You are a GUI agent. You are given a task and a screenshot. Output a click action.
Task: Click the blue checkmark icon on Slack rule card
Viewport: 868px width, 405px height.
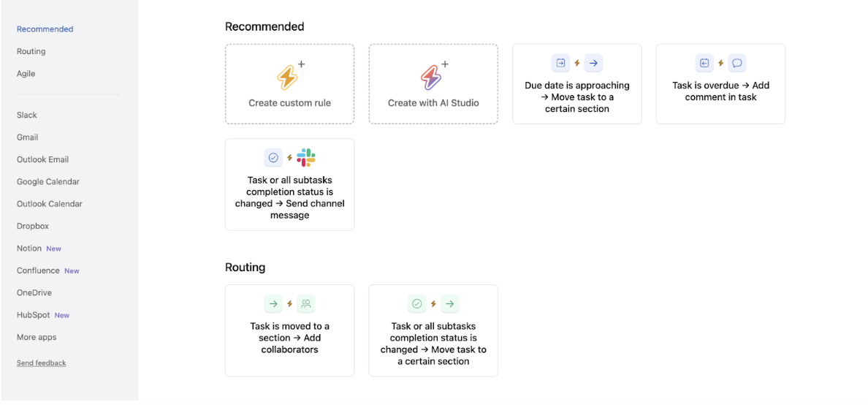click(273, 157)
